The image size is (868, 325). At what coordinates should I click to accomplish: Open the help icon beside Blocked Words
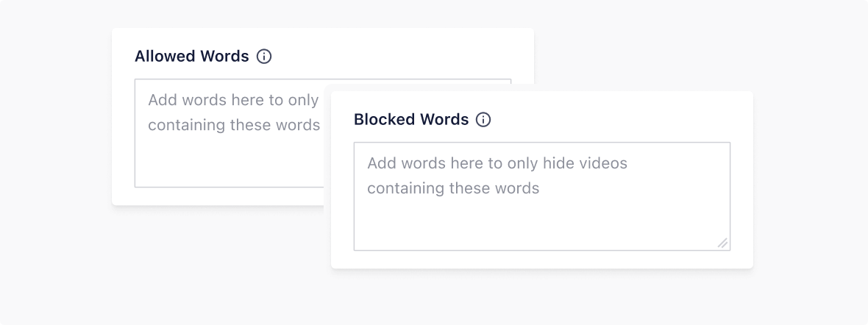[483, 120]
